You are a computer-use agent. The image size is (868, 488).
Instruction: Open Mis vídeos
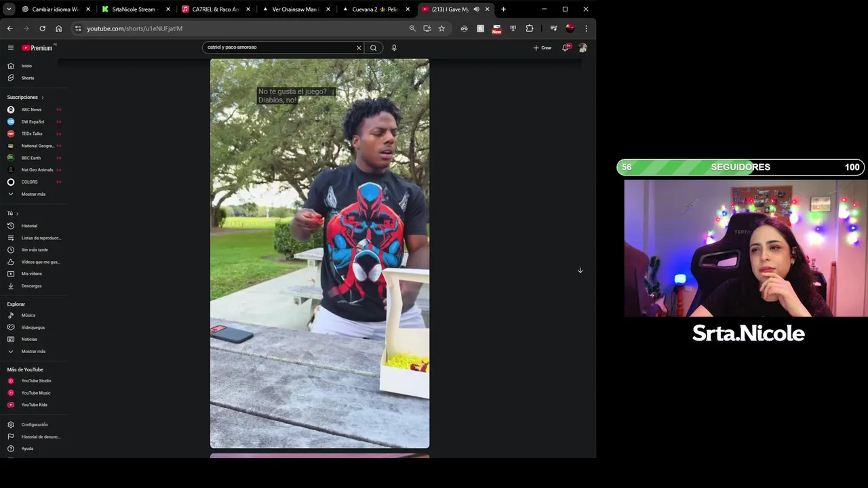(x=31, y=274)
